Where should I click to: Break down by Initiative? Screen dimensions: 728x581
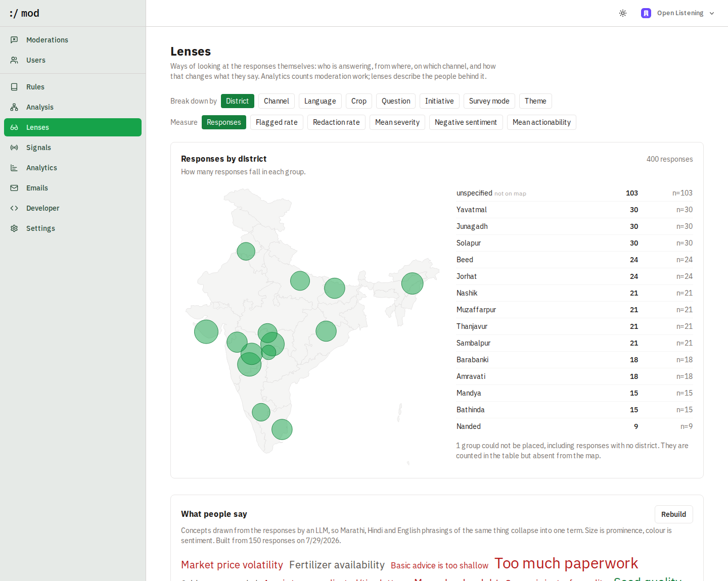click(439, 101)
